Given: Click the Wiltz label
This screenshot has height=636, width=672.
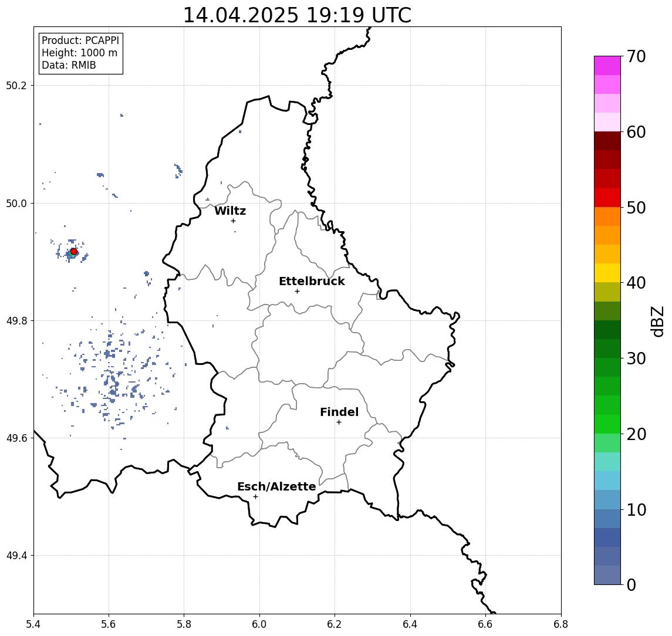Looking at the screenshot, I should pyautogui.click(x=230, y=211).
